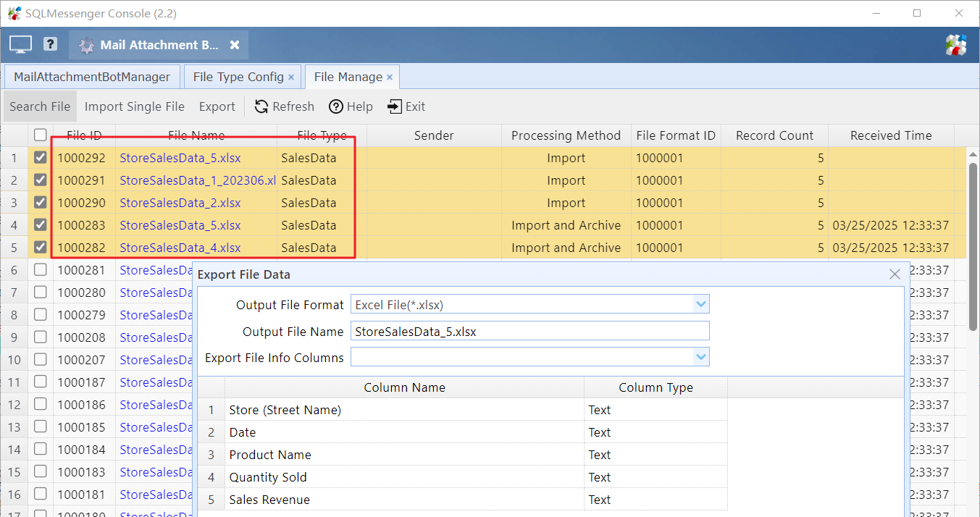Click the SQLMessenger cube logo at top right
The width and height of the screenshot is (980, 517).
point(956,45)
